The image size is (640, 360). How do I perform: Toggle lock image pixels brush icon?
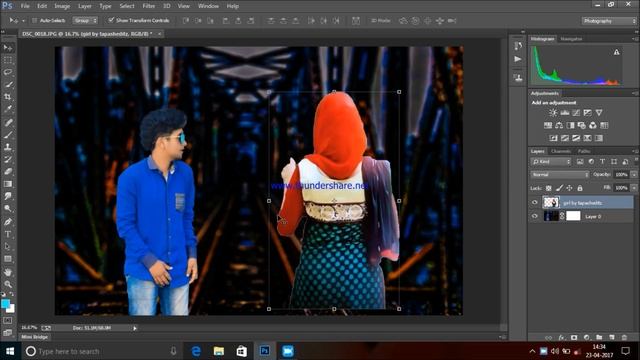(x=559, y=188)
